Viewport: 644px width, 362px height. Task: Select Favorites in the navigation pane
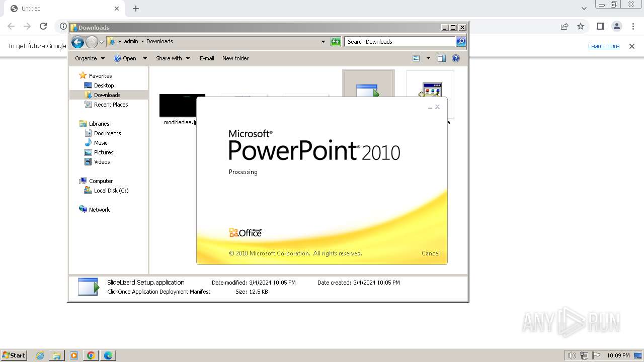tap(100, 76)
